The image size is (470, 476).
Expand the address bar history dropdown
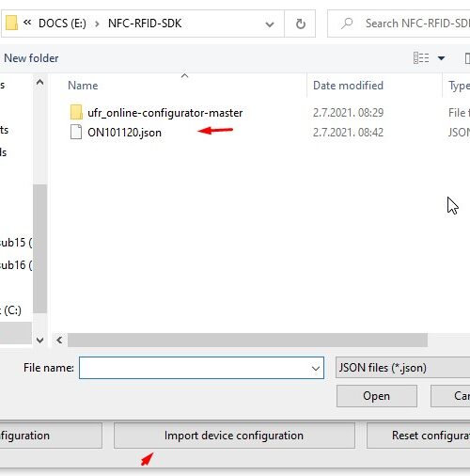[270, 24]
